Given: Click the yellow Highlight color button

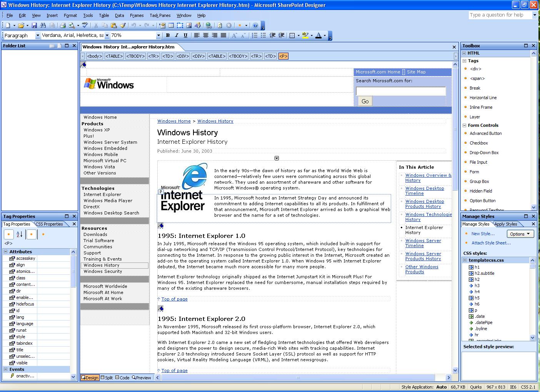Looking at the screenshot, I should 305,35.
